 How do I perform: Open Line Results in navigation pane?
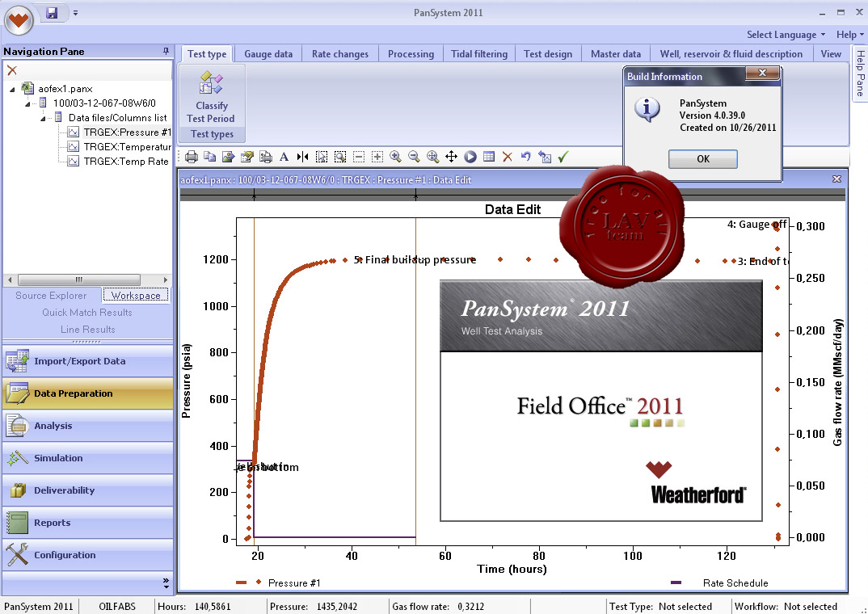[87, 330]
